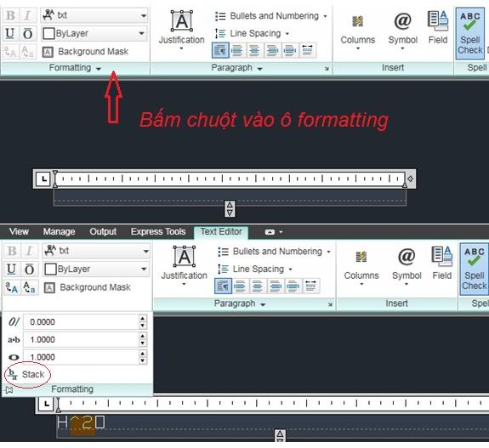Click the Change to uppercase icon in lower ribbon

coord(12,287)
